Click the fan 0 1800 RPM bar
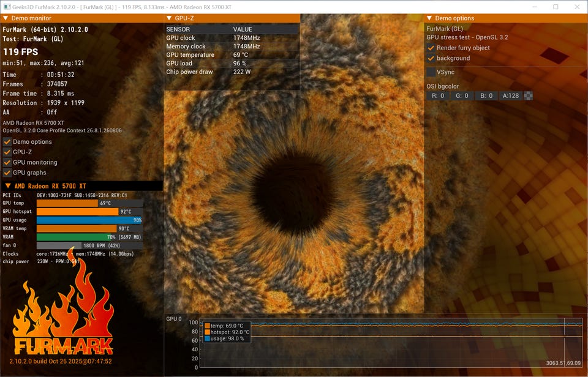The image size is (588, 377). [89, 245]
